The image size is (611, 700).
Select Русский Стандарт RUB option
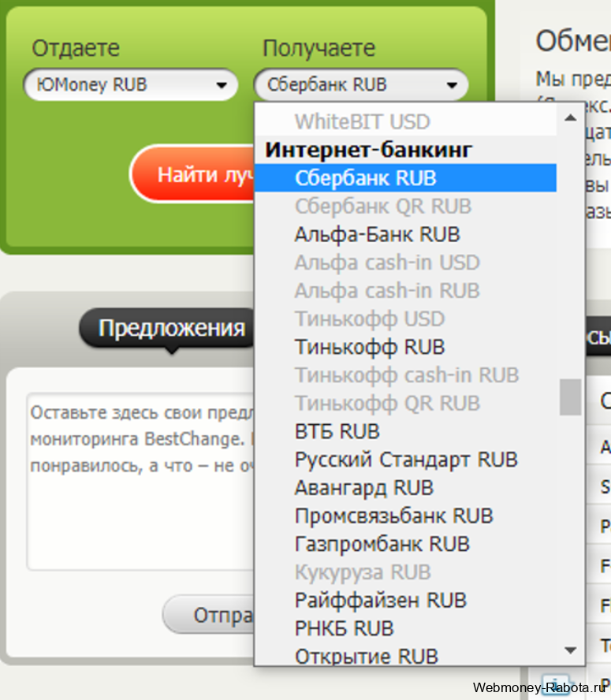click(405, 460)
